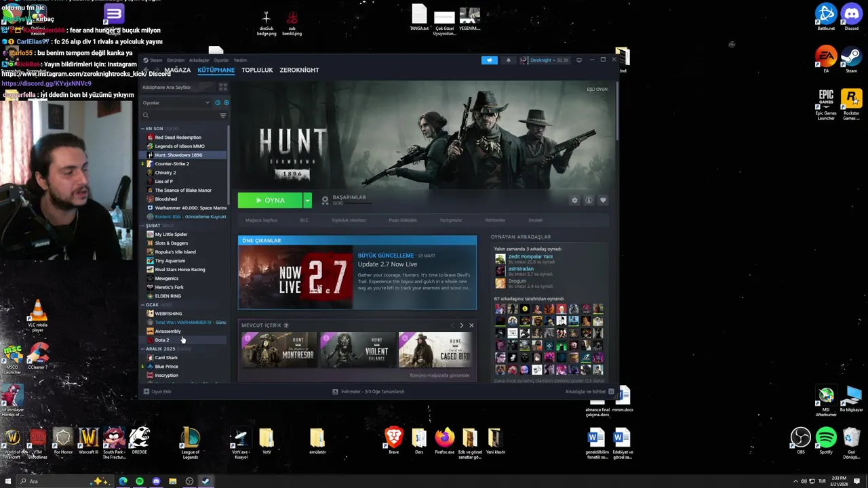Toggle ready-to-play games filter icon
Viewport: 868px width, 488px height.
pyautogui.click(x=226, y=103)
